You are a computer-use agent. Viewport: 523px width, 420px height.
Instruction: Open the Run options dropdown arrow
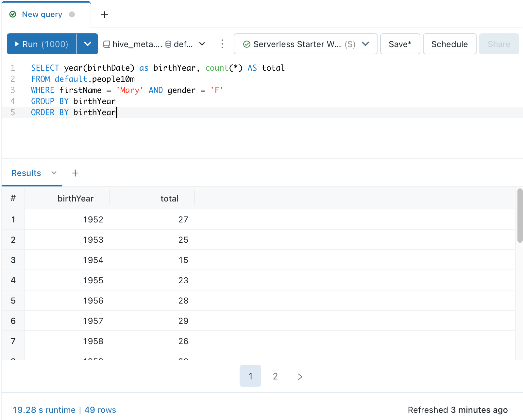87,44
